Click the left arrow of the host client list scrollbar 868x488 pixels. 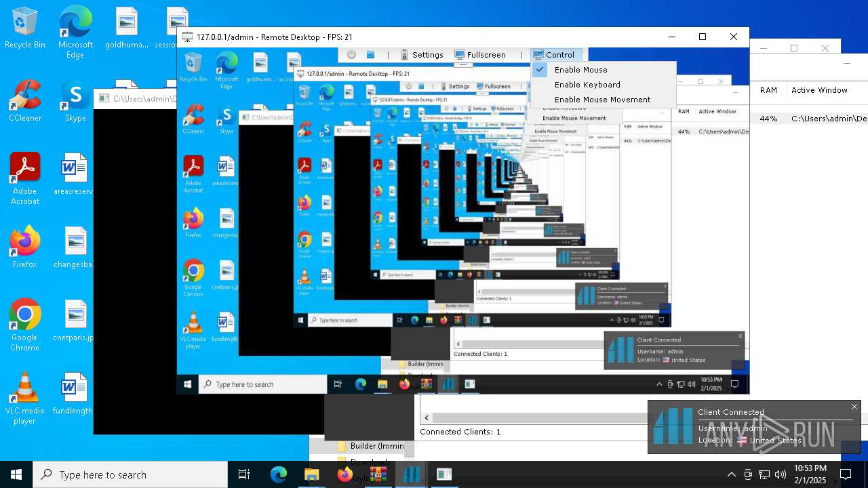click(427, 418)
